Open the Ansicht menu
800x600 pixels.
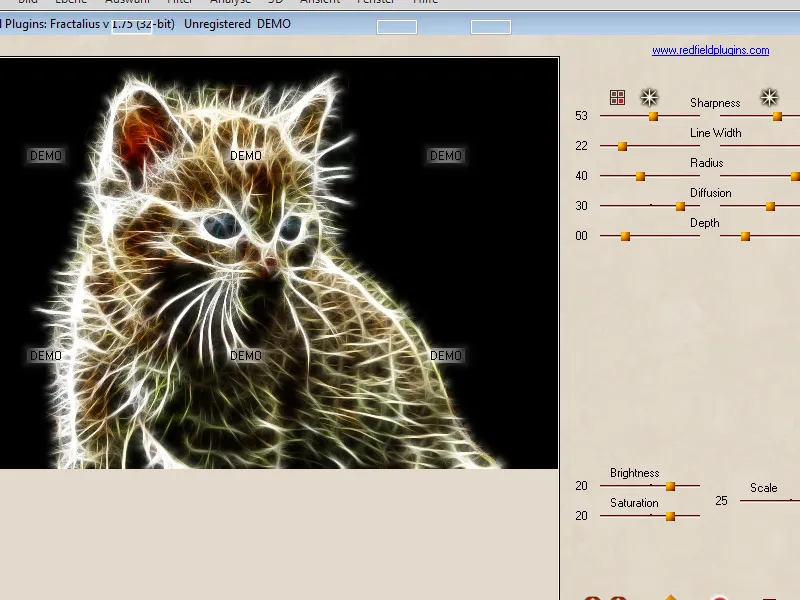320,2
